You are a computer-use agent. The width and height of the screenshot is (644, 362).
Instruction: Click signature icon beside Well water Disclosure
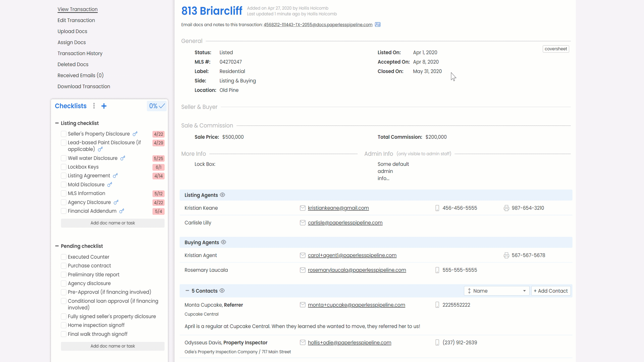[x=123, y=158]
